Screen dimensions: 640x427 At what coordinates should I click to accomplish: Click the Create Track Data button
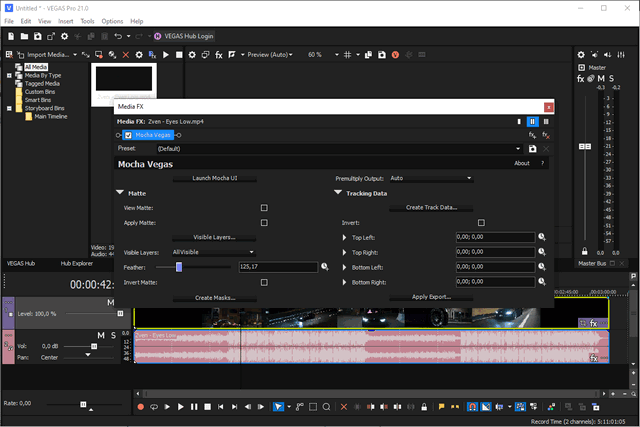coord(431,208)
